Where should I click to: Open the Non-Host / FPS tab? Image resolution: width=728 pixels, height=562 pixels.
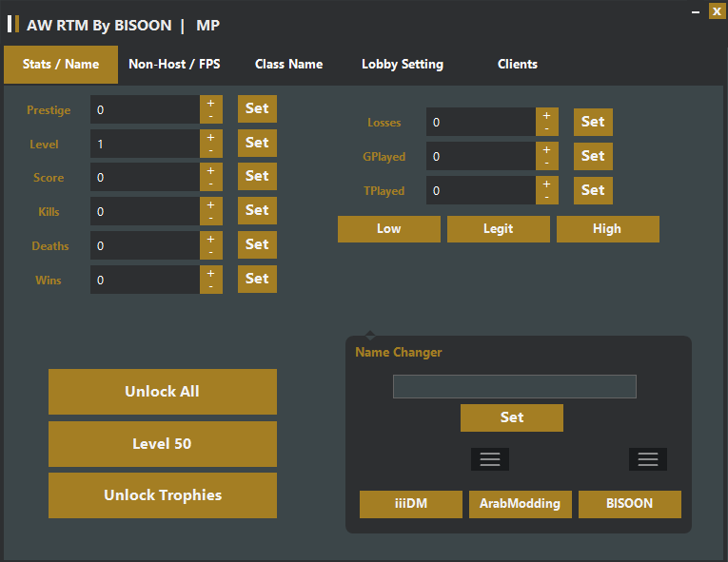(x=174, y=65)
